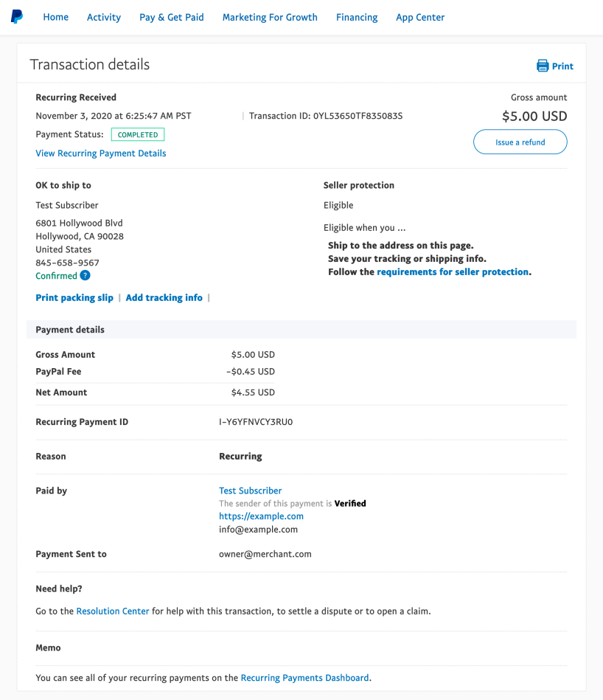Click the COMPLETED payment status badge
The image size is (603, 700).
[x=138, y=135]
